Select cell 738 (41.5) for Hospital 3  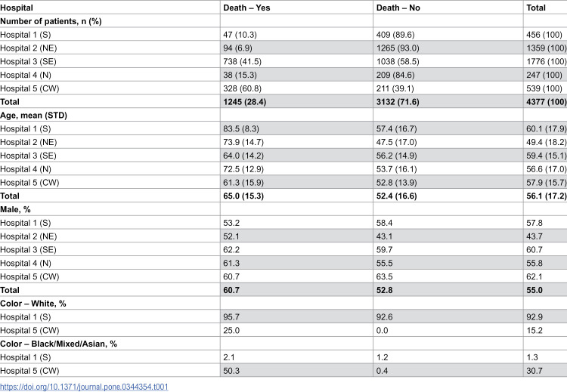pyautogui.click(x=242, y=61)
